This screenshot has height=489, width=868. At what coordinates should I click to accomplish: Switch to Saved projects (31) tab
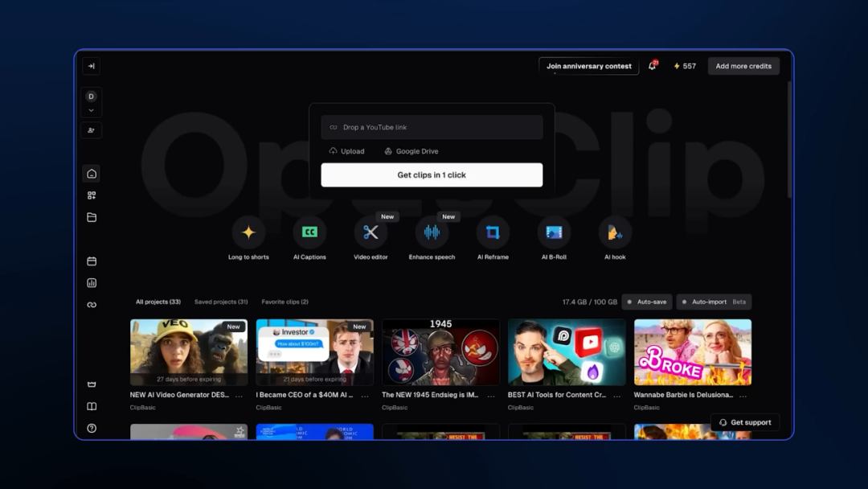click(x=221, y=302)
